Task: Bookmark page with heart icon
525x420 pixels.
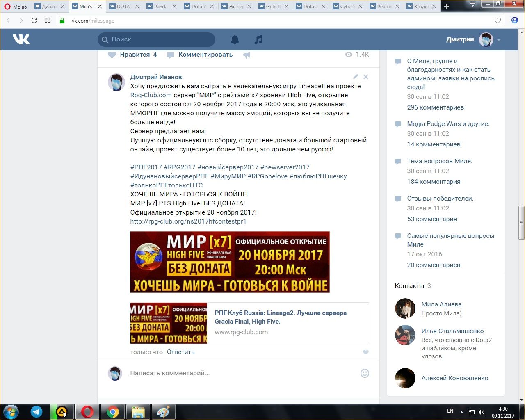Action: [498, 21]
